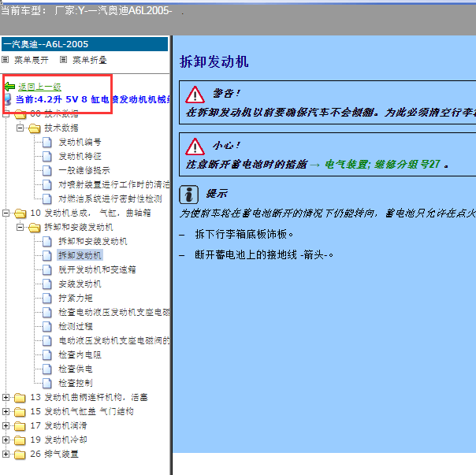Click 警告 warning triangle icon
The image size is (476, 475).
(195, 95)
